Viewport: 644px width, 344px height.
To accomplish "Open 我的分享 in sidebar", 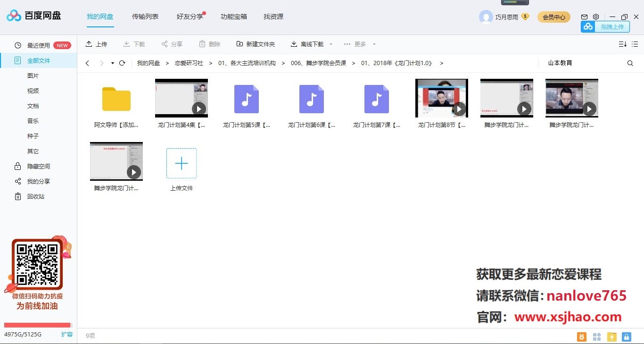I will (x=38, y=181).
